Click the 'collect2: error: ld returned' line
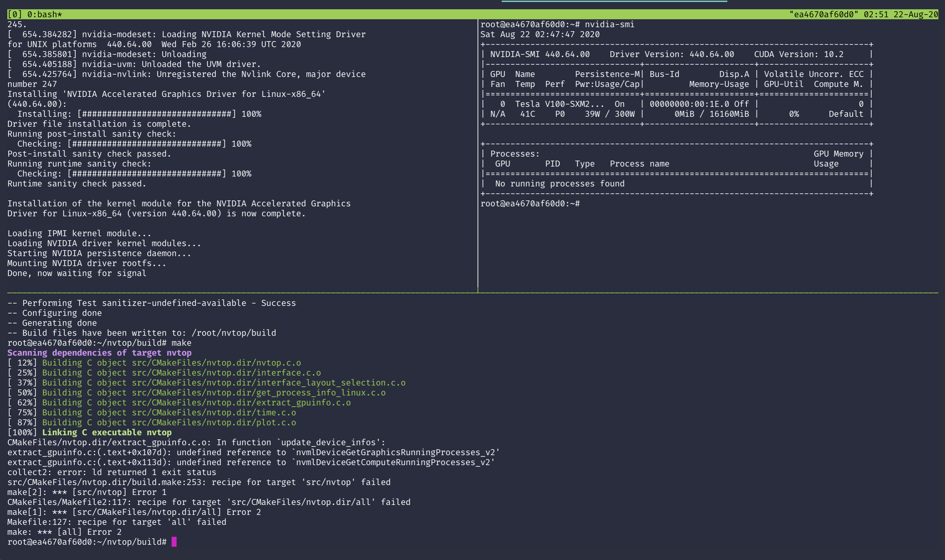 (x=112, y=472)
